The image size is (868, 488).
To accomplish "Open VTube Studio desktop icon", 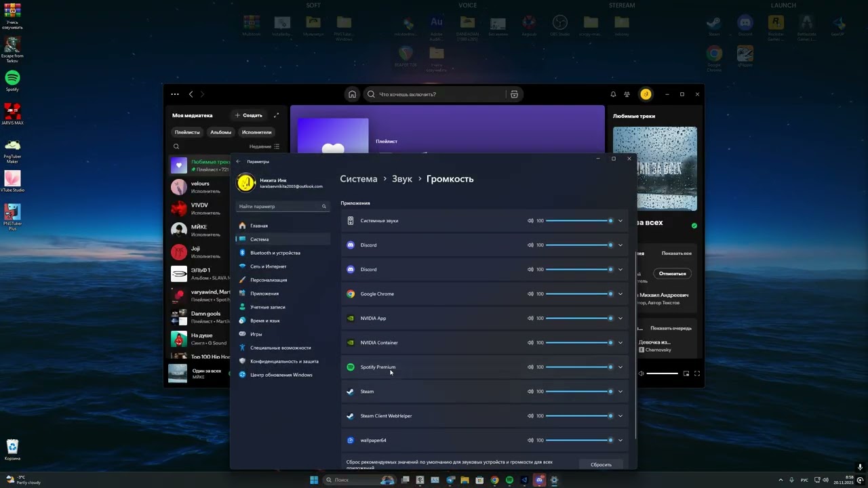I will click(x=12, y=182).
